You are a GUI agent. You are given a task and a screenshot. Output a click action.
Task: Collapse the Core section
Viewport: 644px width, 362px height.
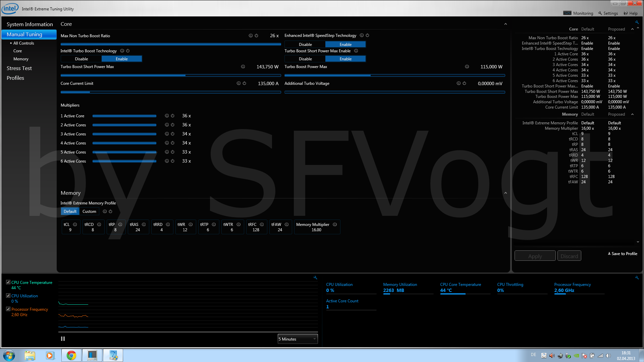coord(505,24)
